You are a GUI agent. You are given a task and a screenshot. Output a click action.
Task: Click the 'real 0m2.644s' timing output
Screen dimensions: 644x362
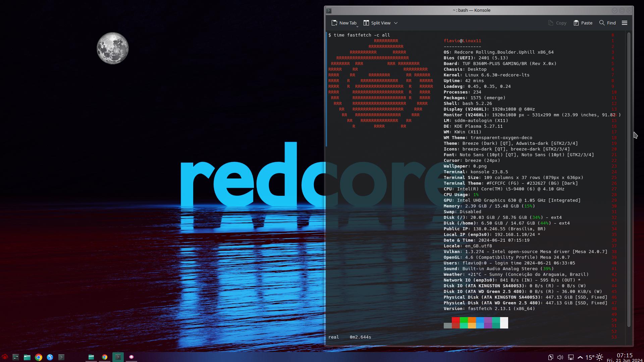(350, 337)
